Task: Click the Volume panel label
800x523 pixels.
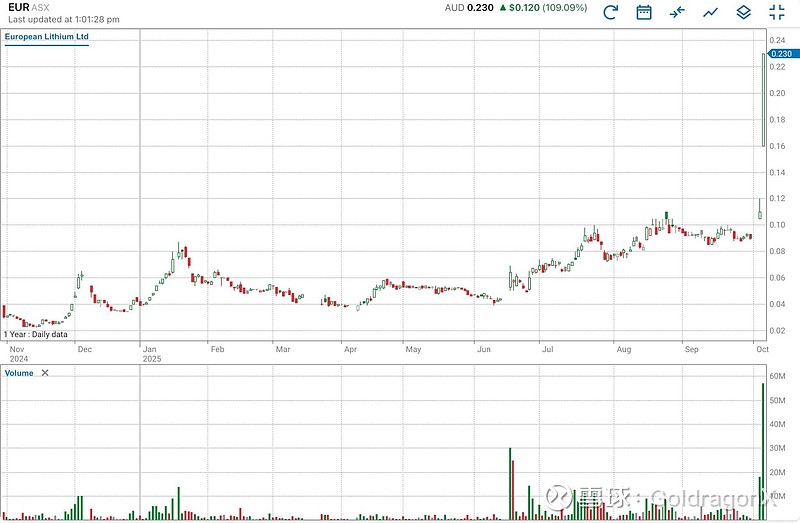Action: 19,373
